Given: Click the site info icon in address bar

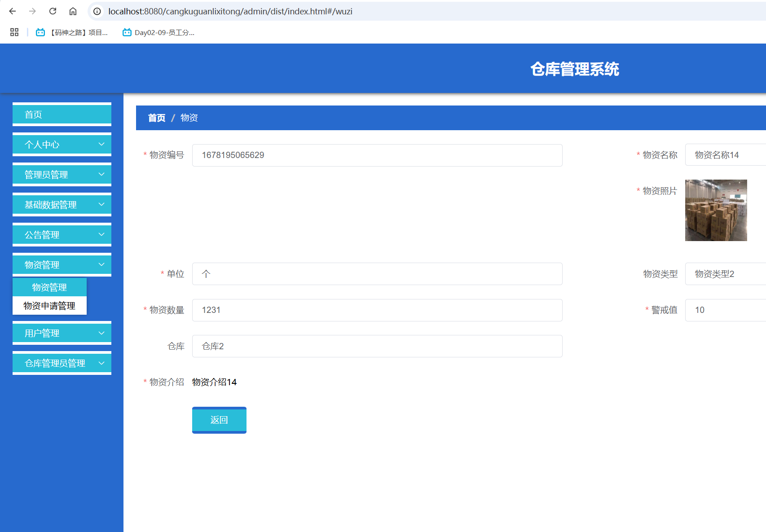Looking at the screenshot, I should point(97,11).
